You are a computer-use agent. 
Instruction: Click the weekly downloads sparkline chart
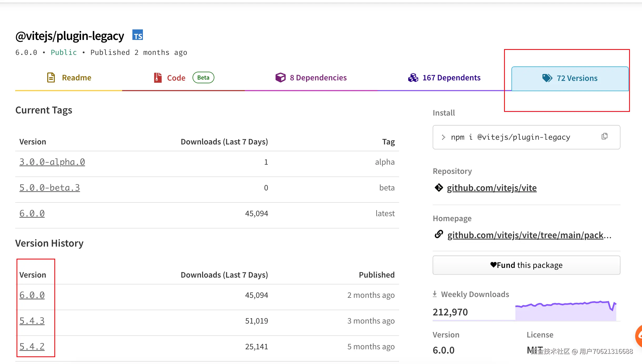pos(565,311)
